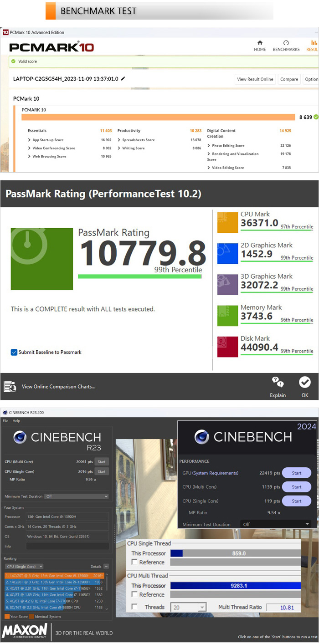319x644 pixels.
Task: Open Cinebench Help menu
Action: point(16,421)
